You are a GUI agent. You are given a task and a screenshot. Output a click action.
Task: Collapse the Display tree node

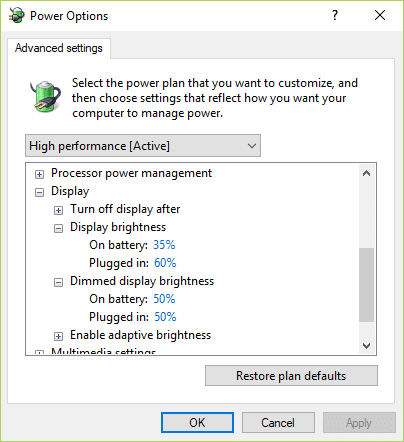(x=39, y=192)
